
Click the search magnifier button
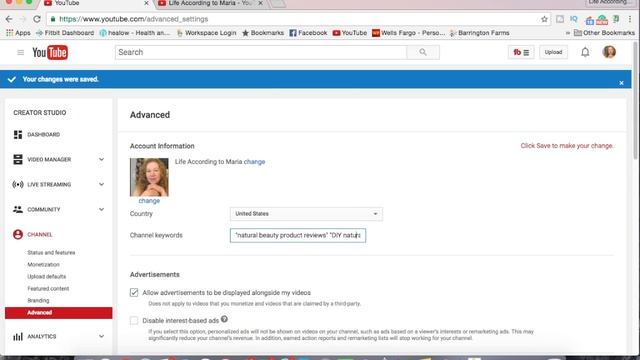tap(423, 52)
